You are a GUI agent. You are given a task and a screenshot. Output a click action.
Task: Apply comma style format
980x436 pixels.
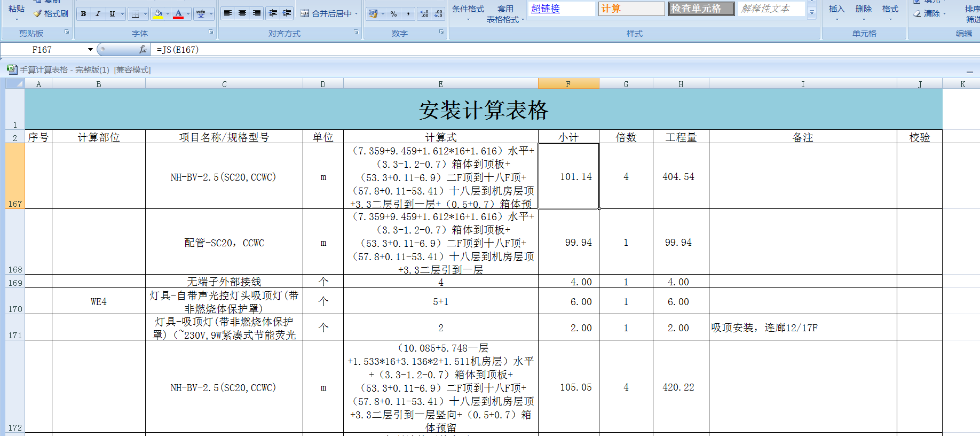(x=408, y=14)
